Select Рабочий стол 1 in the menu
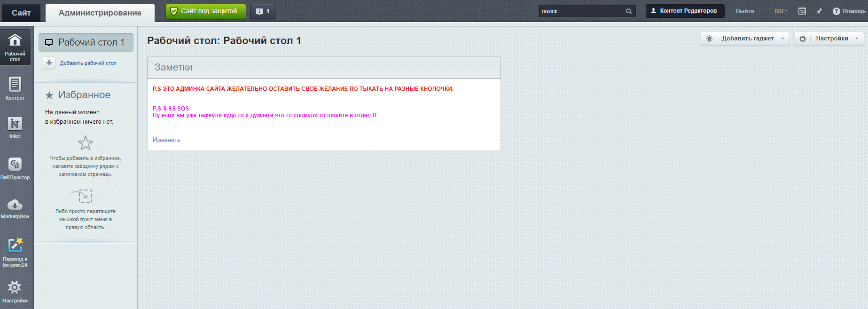The image size is (868, 309). tap(86, 42)
